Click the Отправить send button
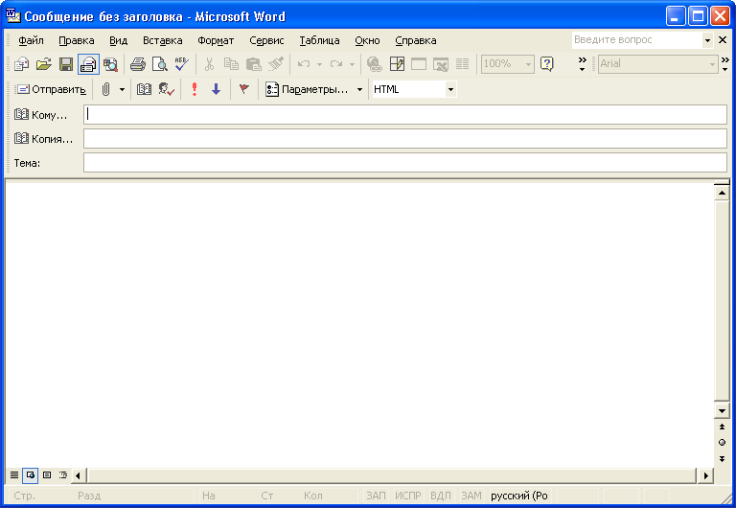This screenshot has width=736, height=508. tap(50, 89)
